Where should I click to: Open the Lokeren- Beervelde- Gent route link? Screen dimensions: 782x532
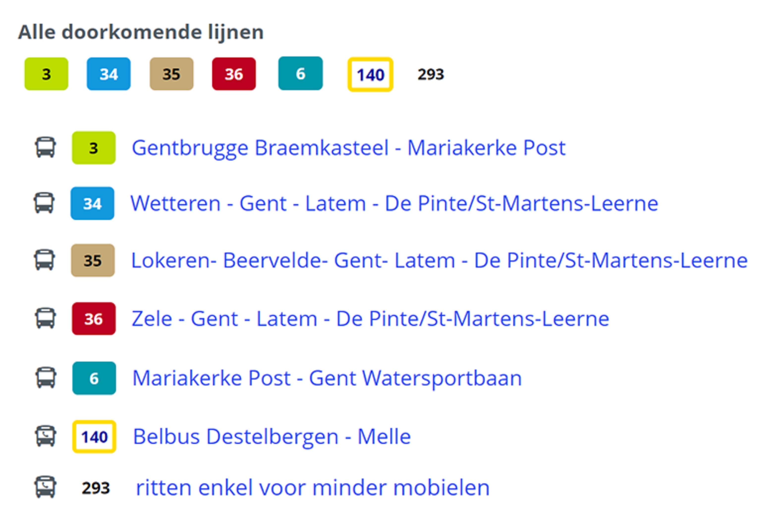[439, 260]
